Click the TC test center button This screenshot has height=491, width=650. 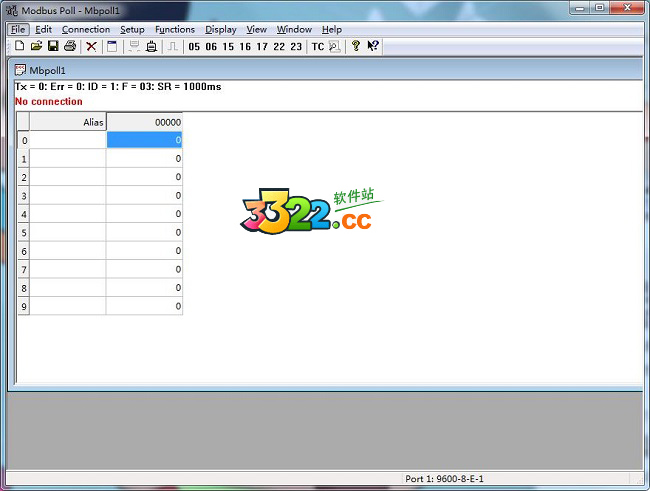coord(318,46)
